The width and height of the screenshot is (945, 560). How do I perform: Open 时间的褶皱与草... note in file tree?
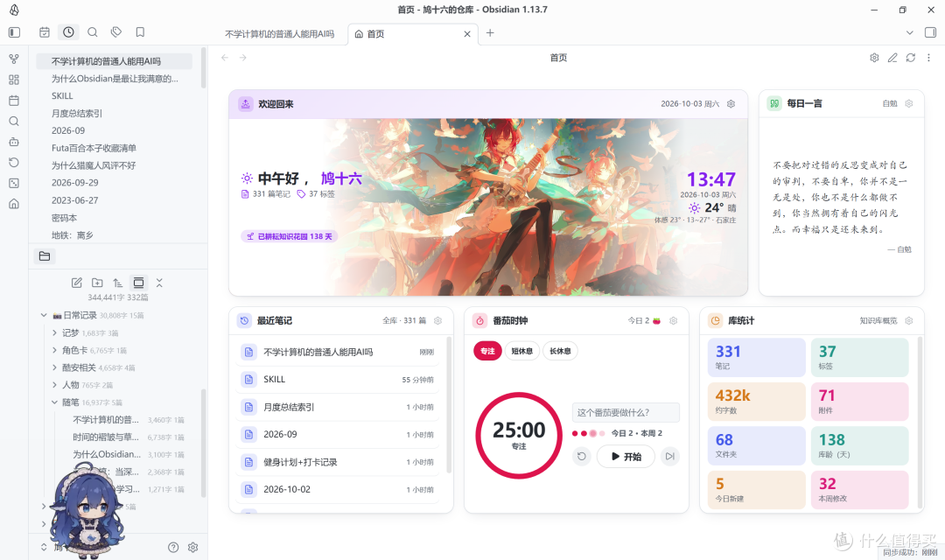tap(129, 437)
